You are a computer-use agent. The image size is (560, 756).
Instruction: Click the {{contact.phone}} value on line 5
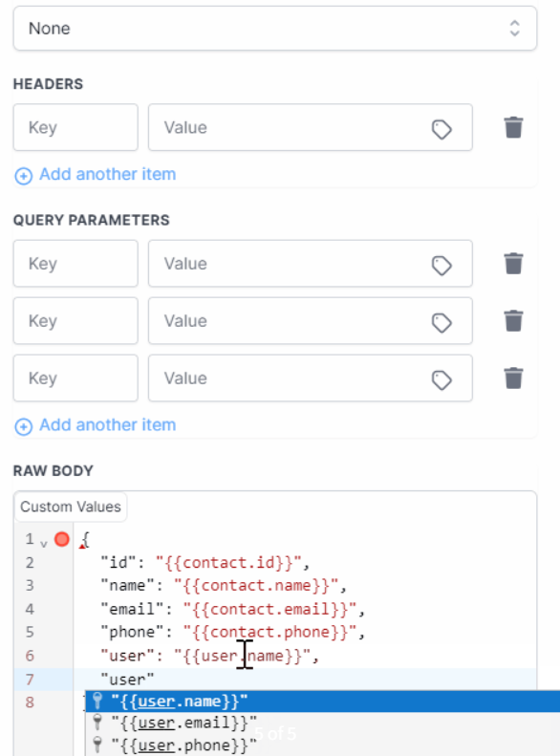pos(269,632)
